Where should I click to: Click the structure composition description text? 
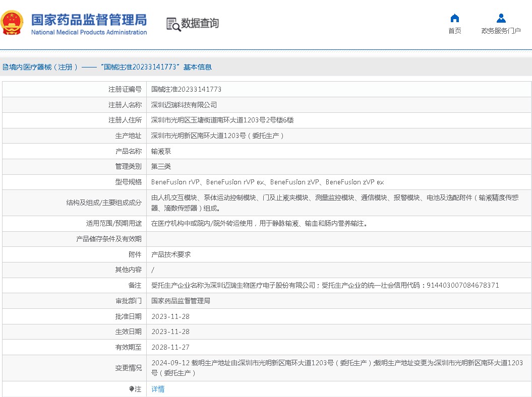335,203
